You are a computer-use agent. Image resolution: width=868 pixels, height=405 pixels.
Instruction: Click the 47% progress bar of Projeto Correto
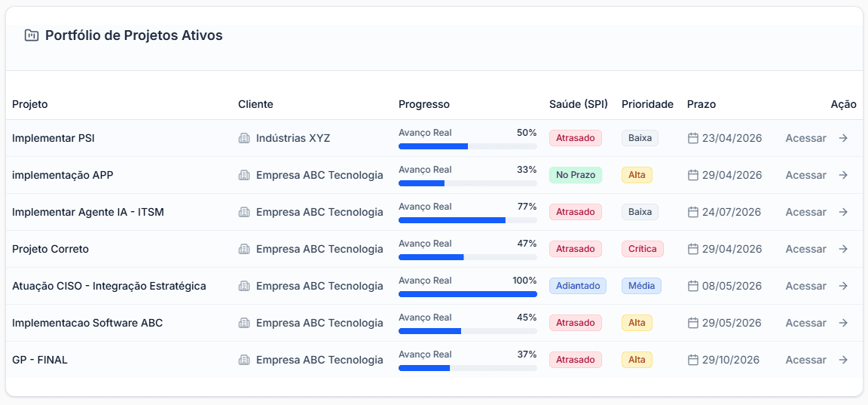(468, 257)
